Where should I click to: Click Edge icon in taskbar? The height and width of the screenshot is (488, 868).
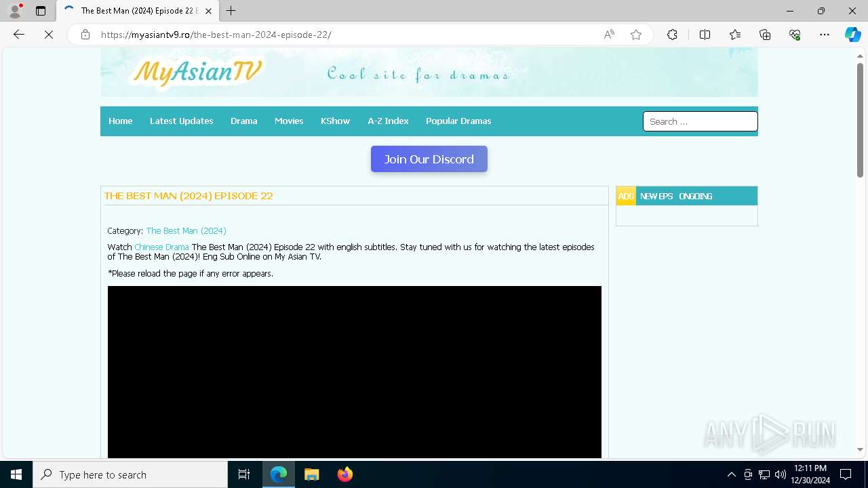[x=279, y=474]
